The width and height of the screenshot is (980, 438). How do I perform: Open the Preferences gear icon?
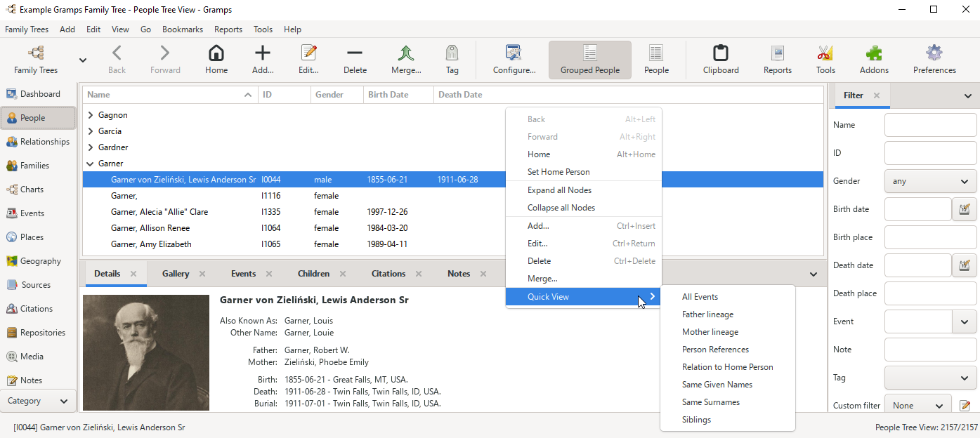934,53
